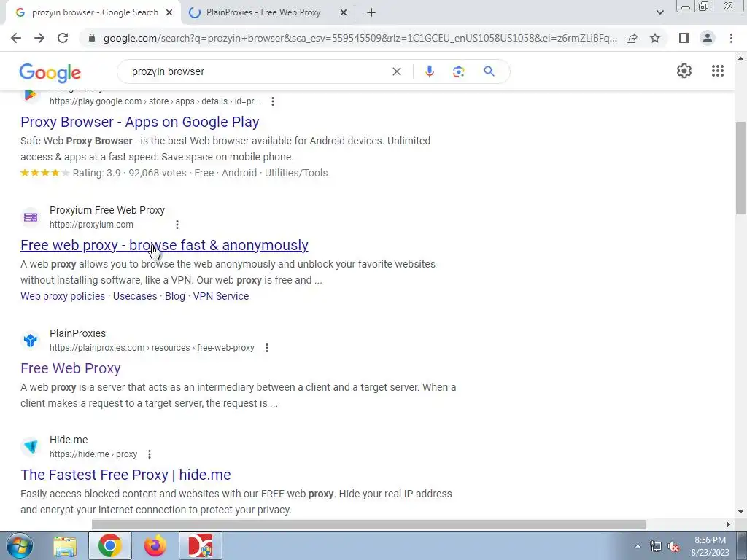Open the Google apps grid
Screen dimensions: 747x560
click(x=718, y=71)
